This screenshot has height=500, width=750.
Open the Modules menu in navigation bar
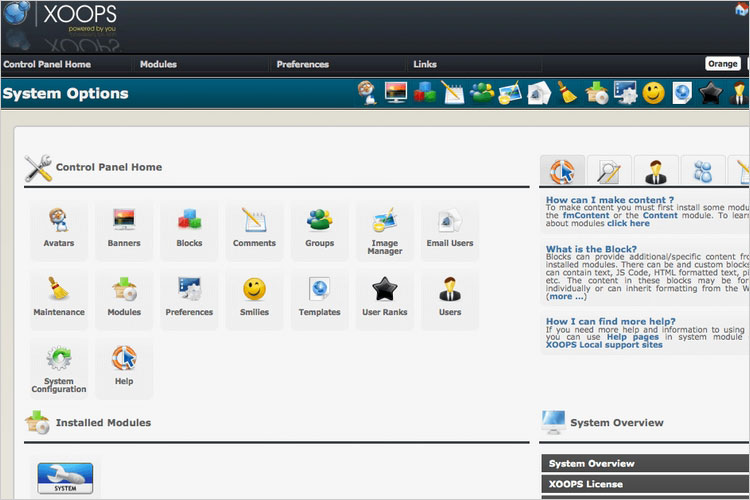click(x=158, y=64)
